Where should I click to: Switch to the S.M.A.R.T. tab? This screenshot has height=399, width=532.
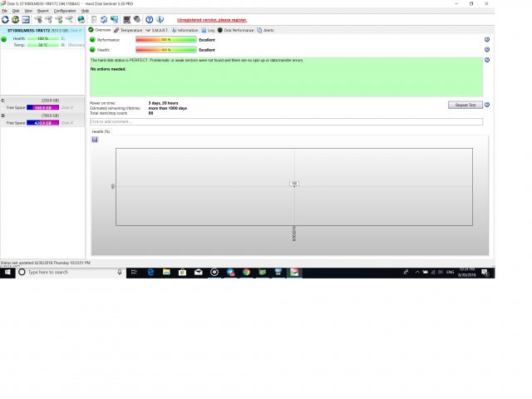160,30
